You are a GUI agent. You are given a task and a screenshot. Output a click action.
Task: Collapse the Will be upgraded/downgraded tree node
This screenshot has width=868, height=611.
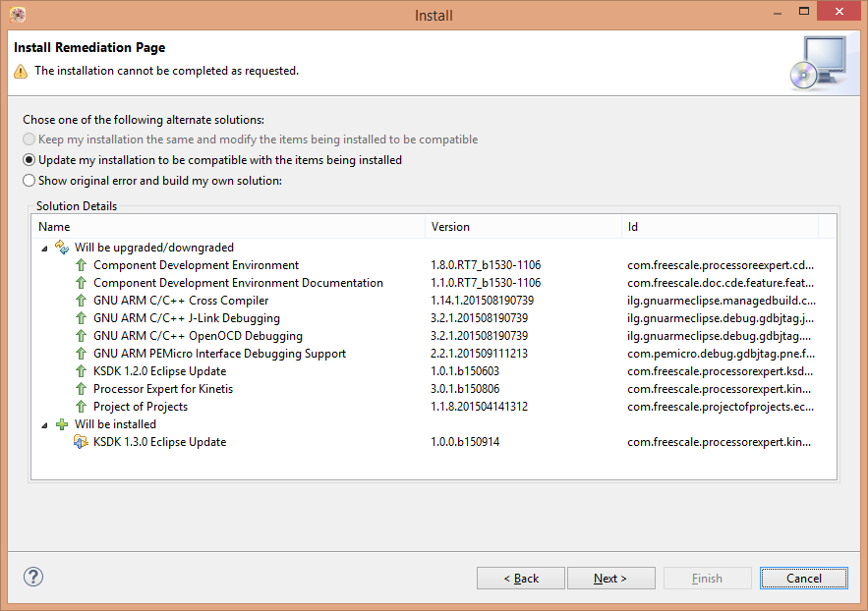44,249
